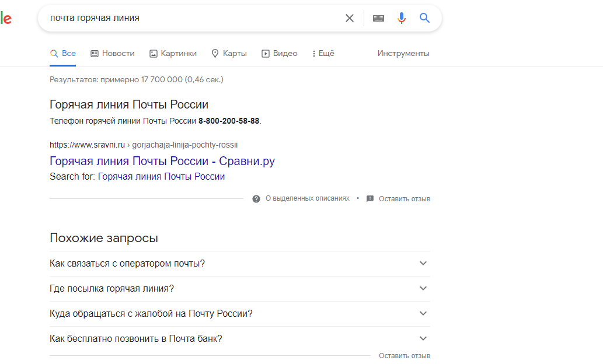Open the Ещё more options menu
Screen dimensions: 603x364
point(323,54)
